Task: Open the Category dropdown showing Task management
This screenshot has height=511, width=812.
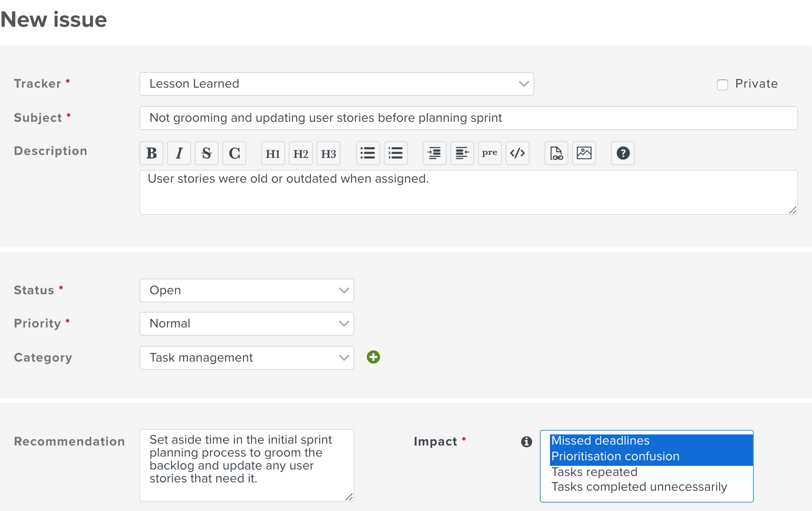Action: (247, 358)
